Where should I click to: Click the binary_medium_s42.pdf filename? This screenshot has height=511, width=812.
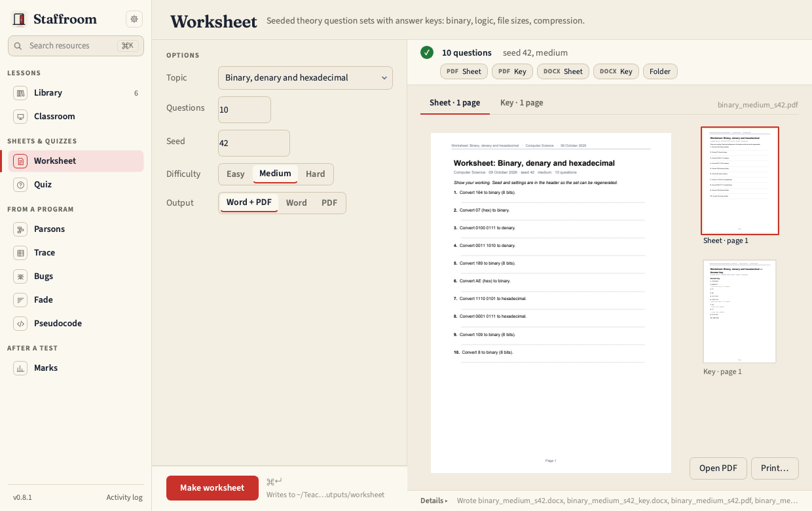(758, 105)
